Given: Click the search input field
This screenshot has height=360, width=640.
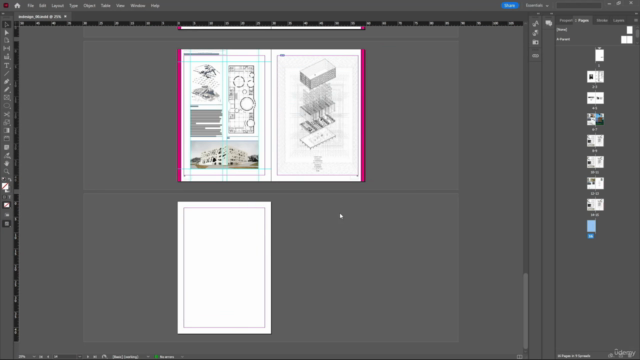Looking at the screenshot, I should click(579, 5).
